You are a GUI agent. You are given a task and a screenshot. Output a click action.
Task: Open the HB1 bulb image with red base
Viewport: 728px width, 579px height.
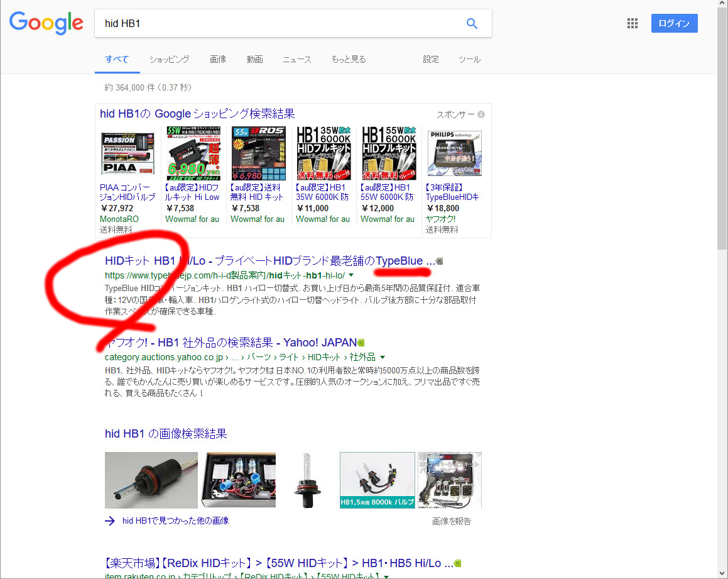(151, 480)
